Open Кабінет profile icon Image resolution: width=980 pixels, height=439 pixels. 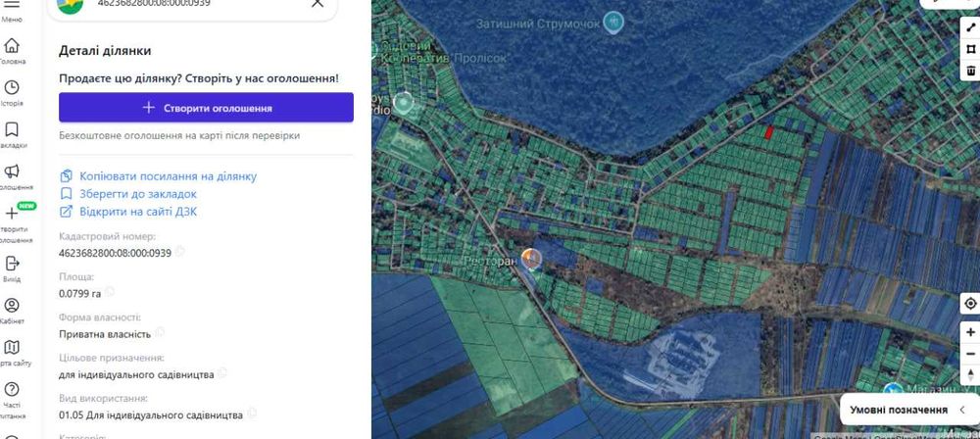[x=11, y=305]
